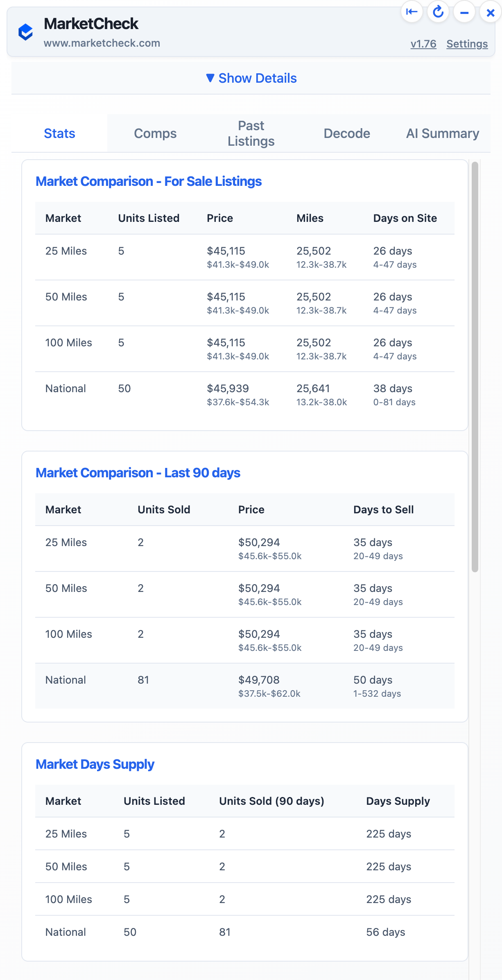This screenshot has height=980, width=502.
Task: Click the Market Comparison - For Sale Listings heading
Action: click(149, 181)
